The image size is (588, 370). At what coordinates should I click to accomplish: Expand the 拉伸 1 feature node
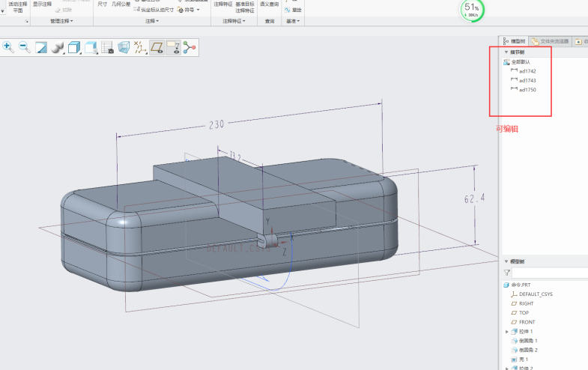coord(508,331)
